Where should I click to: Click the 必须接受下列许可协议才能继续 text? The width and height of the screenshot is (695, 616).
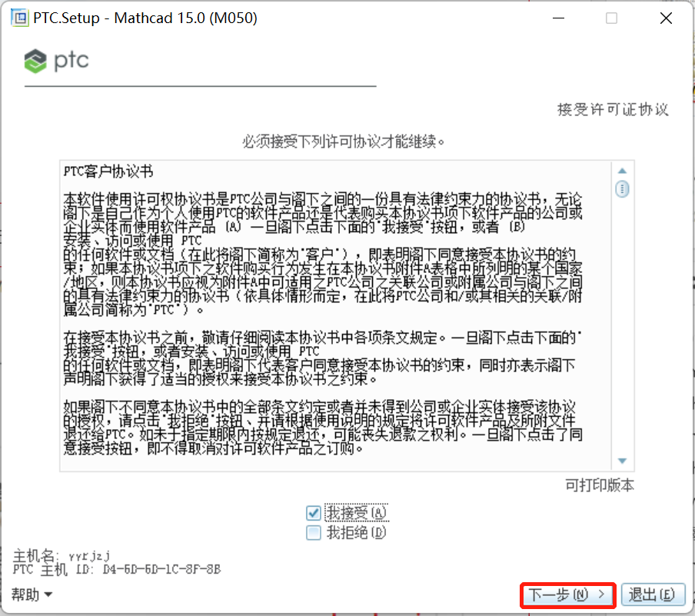[343, 142]
